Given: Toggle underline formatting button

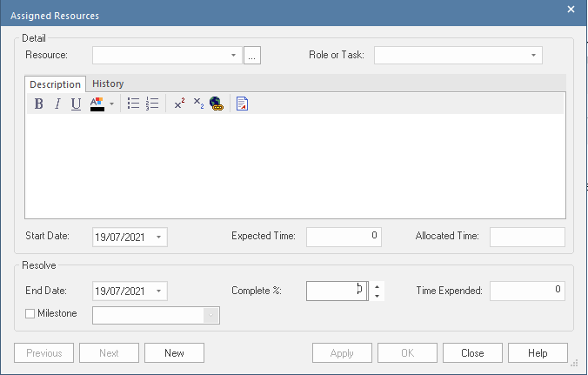Looking at the screenshot, I should (76, 104).
